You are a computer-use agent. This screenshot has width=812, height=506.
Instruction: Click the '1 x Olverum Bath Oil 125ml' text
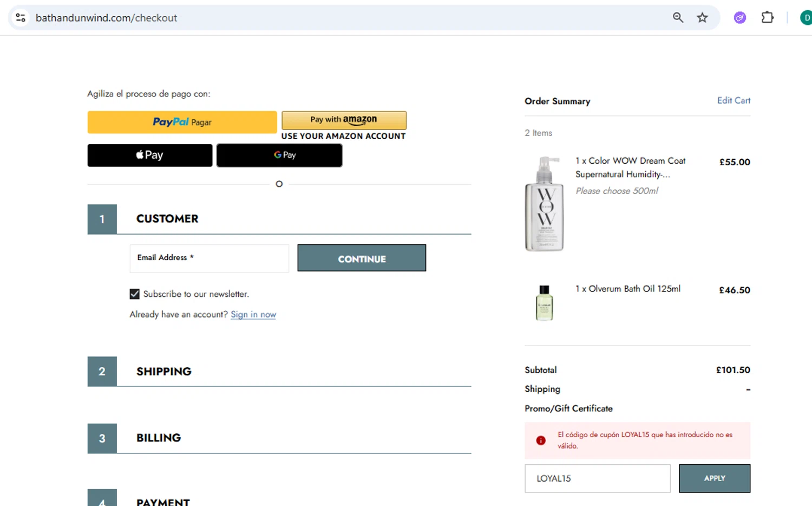point(628,289)
